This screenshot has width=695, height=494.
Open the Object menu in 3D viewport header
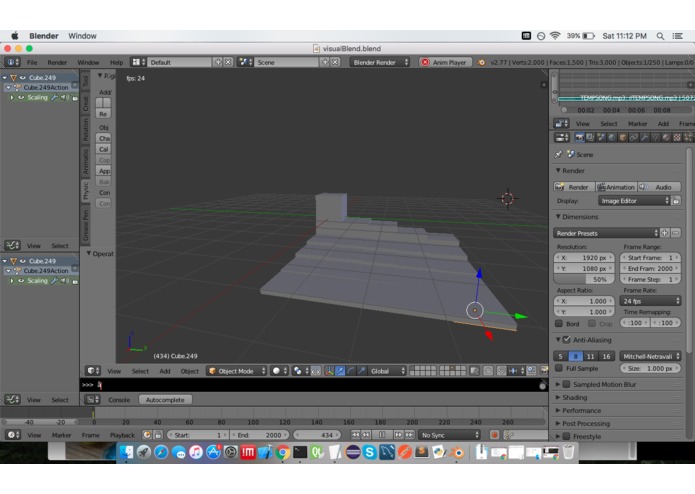[190, 371]
